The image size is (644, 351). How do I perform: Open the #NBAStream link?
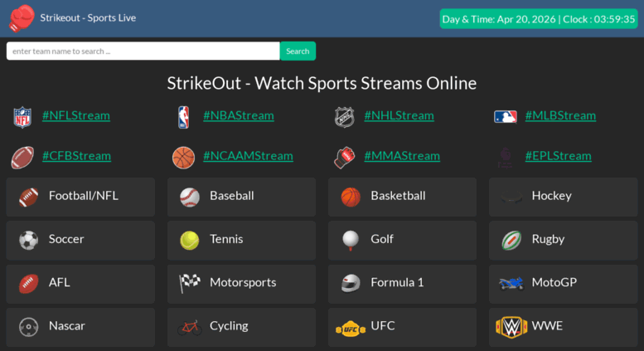(239, 115)
